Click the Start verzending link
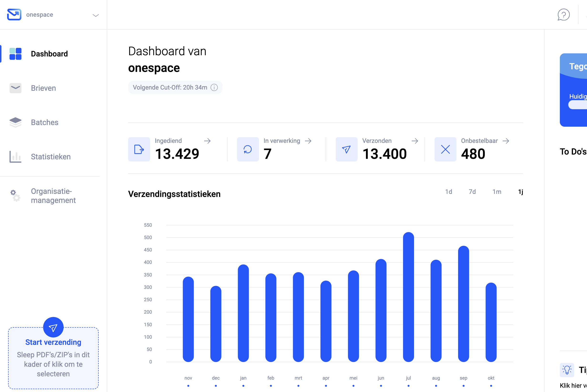Image resolution: width=587 pixels, height=392 pixels. pos(53,342)
